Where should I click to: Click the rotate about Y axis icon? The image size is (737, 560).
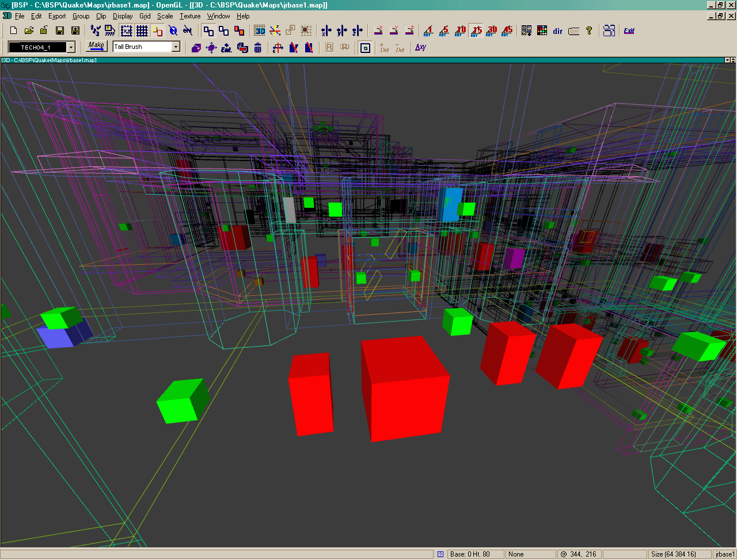point(394,31)
